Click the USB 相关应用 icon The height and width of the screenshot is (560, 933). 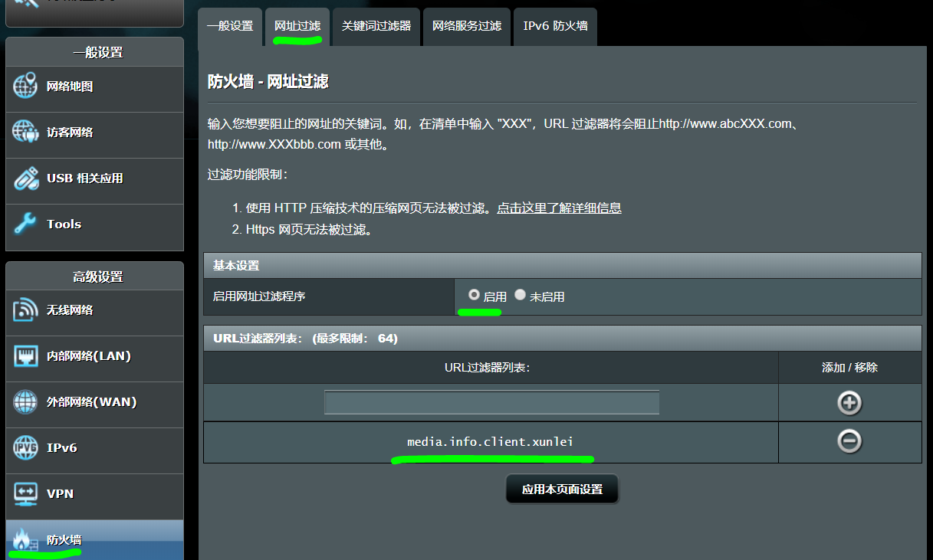25,178
